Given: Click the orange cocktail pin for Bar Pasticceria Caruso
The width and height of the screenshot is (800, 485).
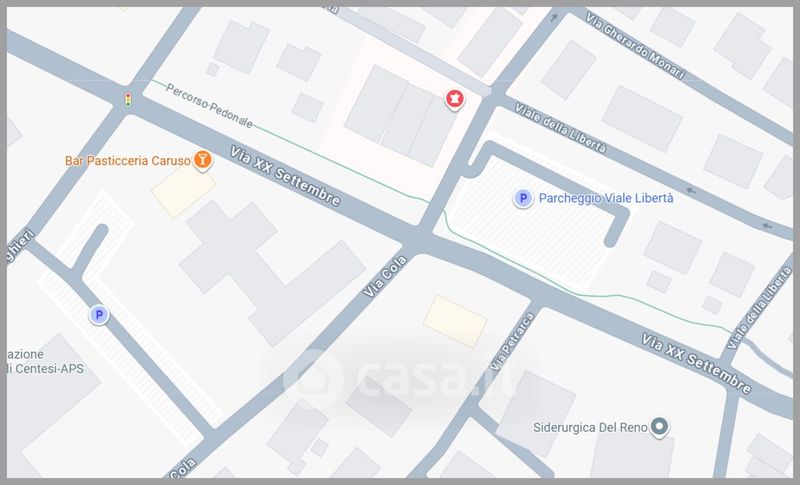Looking at the screenshot, I should coord(203,160).
